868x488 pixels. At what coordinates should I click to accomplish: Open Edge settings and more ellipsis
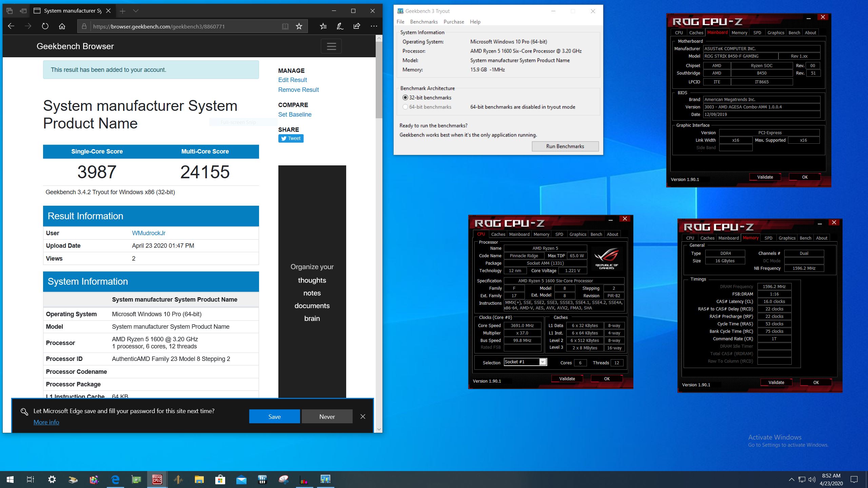click(374, 26)
